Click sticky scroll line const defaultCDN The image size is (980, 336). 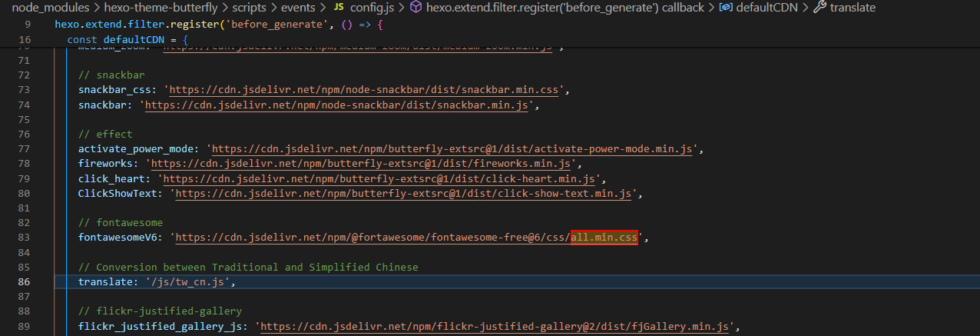[127, 39]
